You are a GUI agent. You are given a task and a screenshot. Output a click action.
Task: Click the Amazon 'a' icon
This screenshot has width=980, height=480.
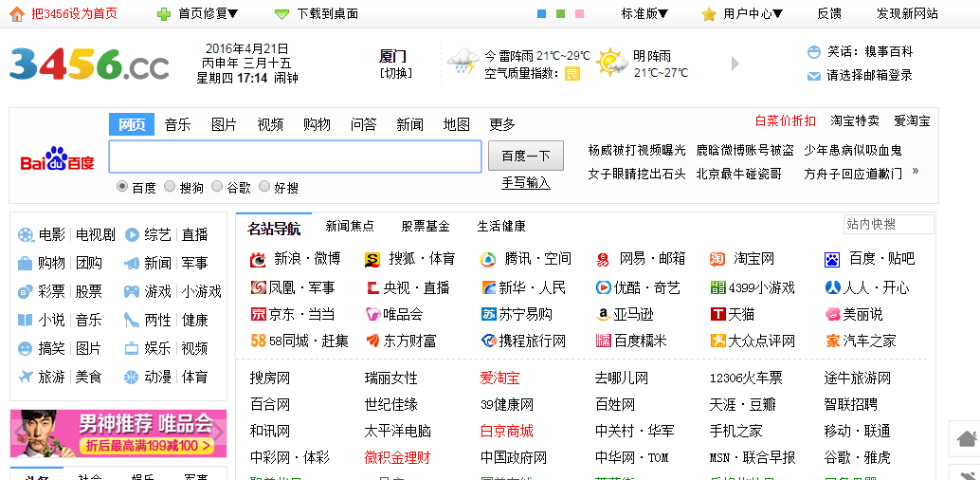pos(603,315)
